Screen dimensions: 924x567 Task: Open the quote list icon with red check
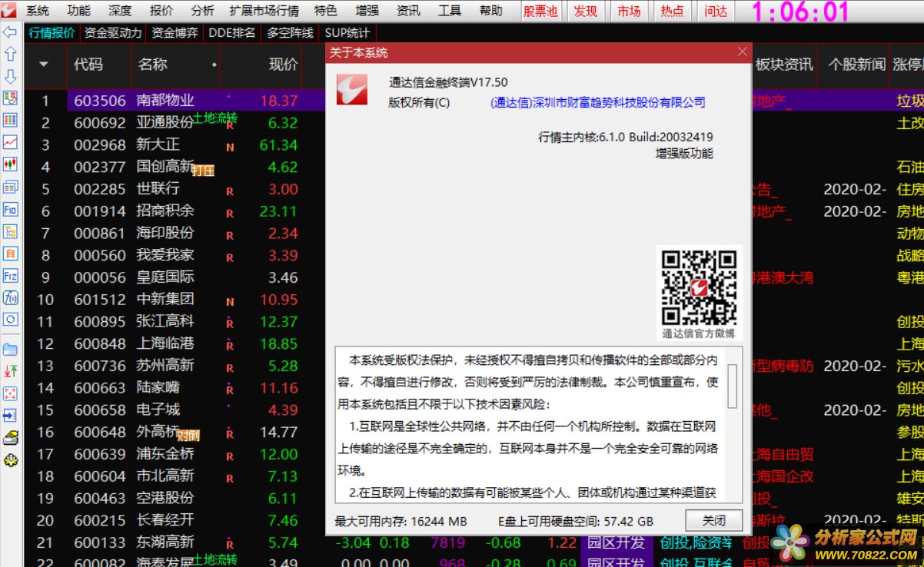tap(10, 98)
